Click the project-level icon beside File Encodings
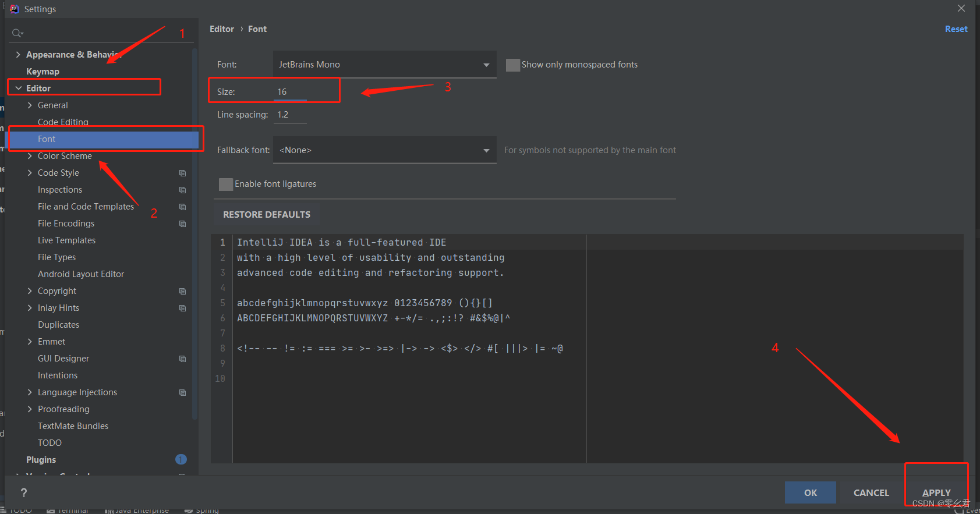 point(182,224)
